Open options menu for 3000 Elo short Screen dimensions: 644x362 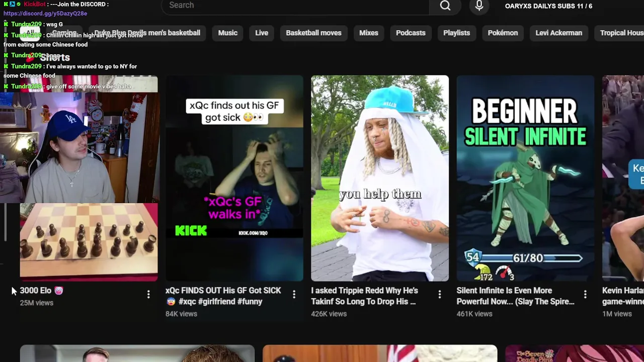[148, 294]
